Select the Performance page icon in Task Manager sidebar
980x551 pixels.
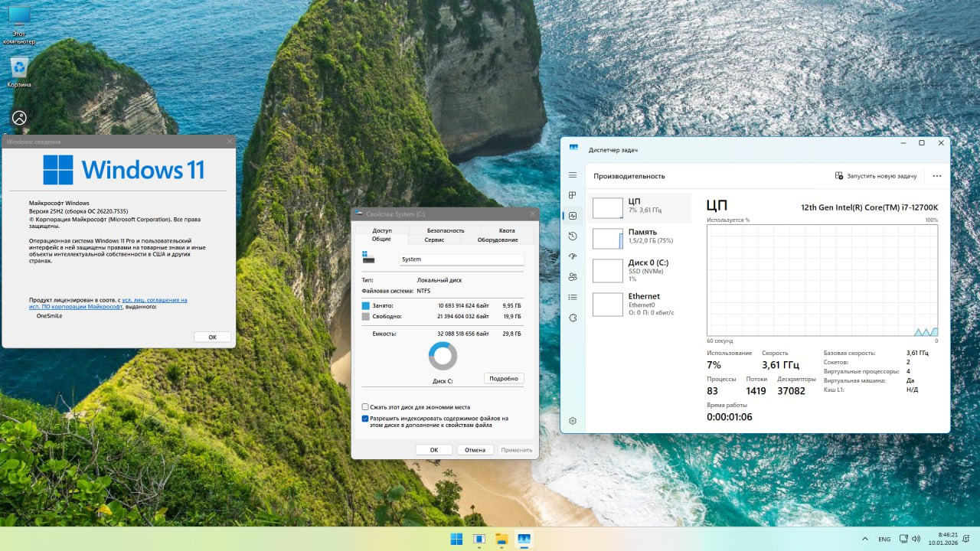point(573,216)
